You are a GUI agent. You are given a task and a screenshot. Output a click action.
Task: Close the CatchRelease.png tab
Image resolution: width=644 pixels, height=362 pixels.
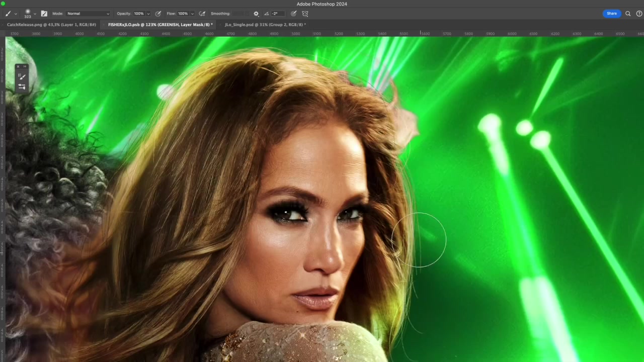[3, 25]
